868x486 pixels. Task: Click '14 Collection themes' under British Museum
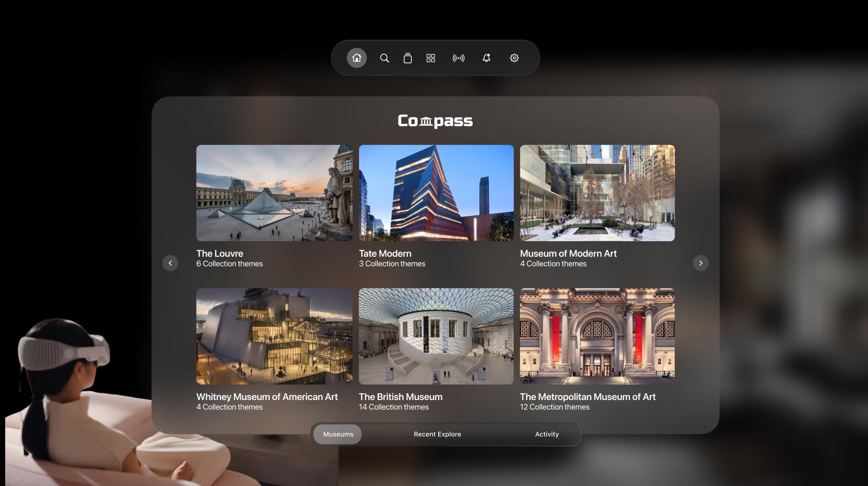[x=394, y=407]
